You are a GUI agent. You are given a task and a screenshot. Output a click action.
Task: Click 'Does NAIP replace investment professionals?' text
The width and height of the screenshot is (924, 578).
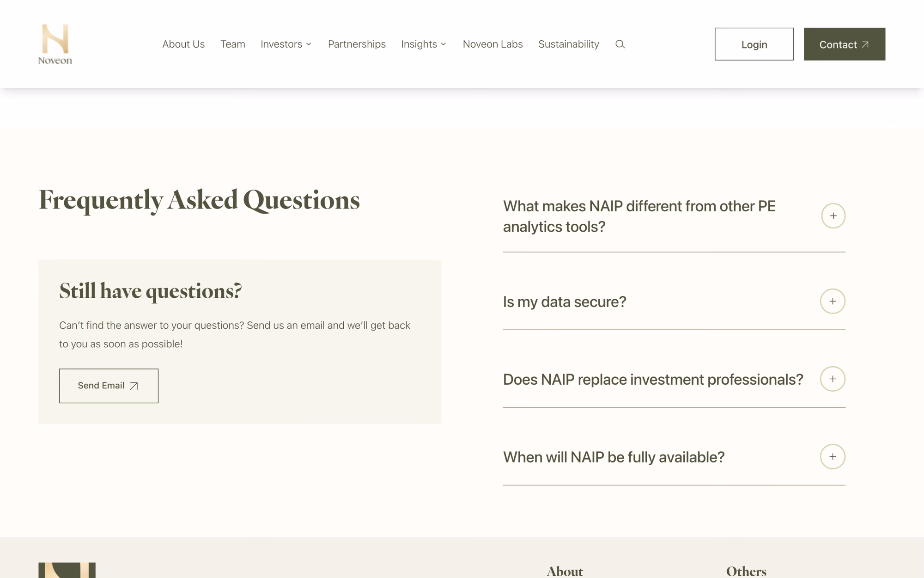[653, 379]
